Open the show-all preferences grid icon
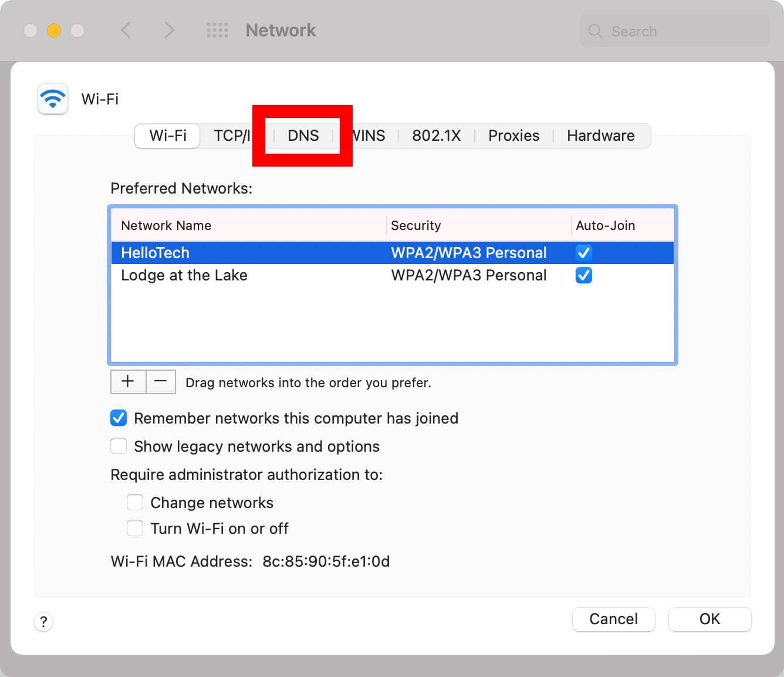Screen dimensions: 784x677 point(217,31)
